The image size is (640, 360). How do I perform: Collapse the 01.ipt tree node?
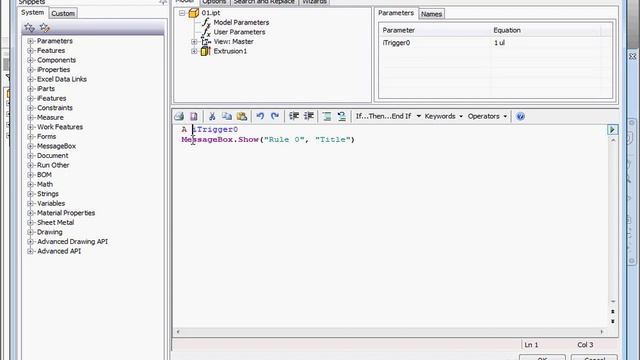pos(182,13)
